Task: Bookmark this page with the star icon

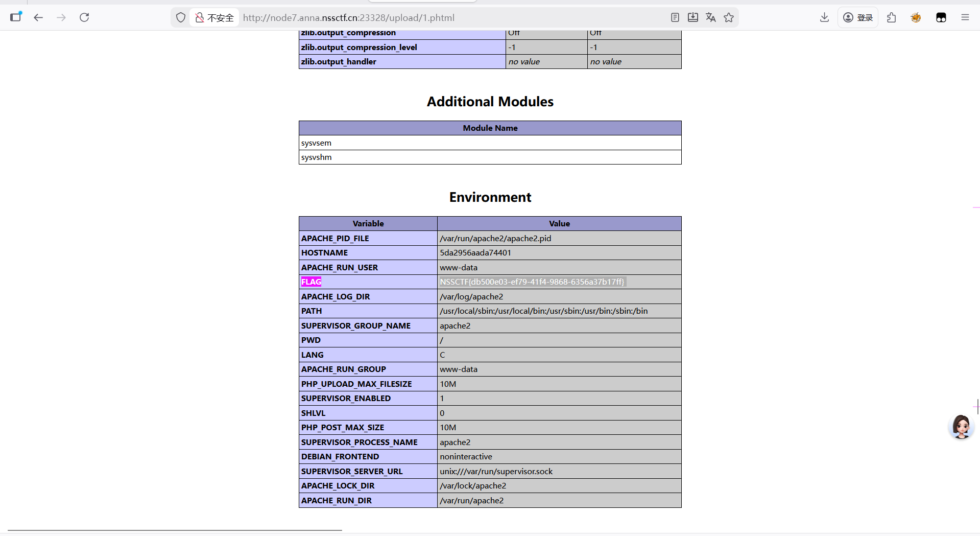Action: click(x=729, y=17)
